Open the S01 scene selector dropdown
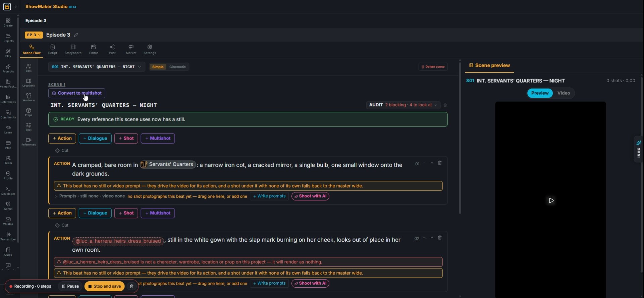Image resolution: width=644 pixels, height=298 pixels. [x=97, y=67]
